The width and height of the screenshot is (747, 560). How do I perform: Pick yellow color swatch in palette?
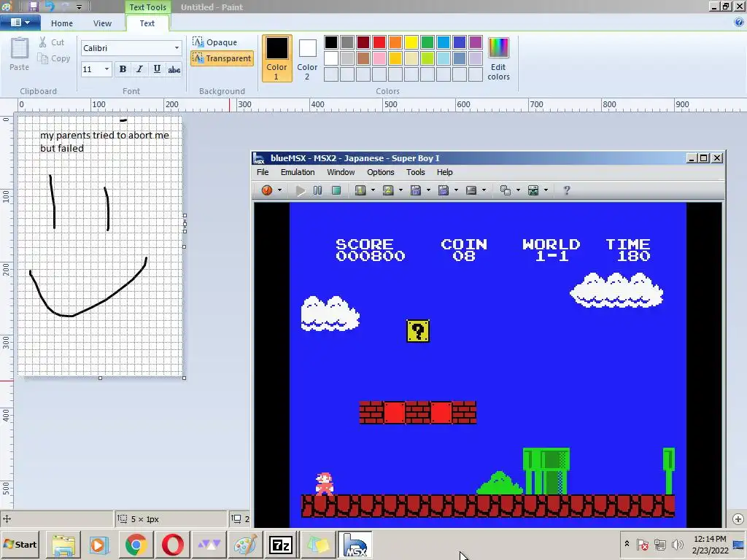411,42
